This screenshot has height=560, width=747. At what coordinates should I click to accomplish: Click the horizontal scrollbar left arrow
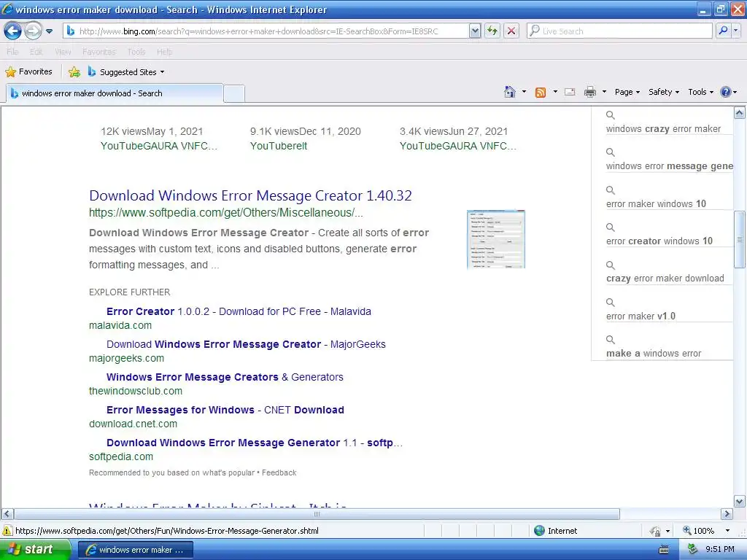coord(7,514)
